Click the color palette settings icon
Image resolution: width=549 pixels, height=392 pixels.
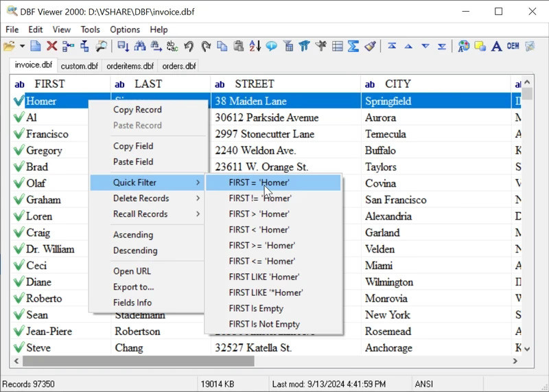pyautogui.click(x=464, y=46)
